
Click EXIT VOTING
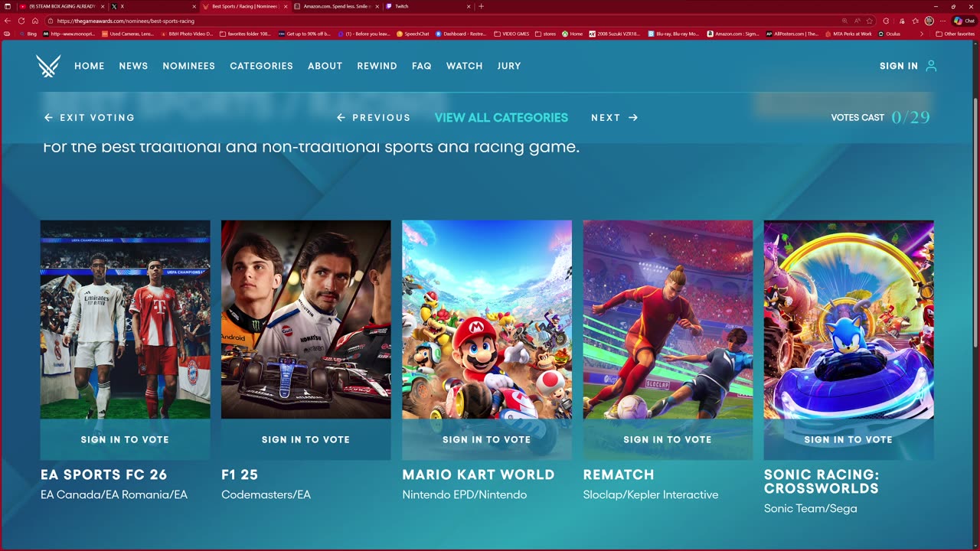pos(90,118)
